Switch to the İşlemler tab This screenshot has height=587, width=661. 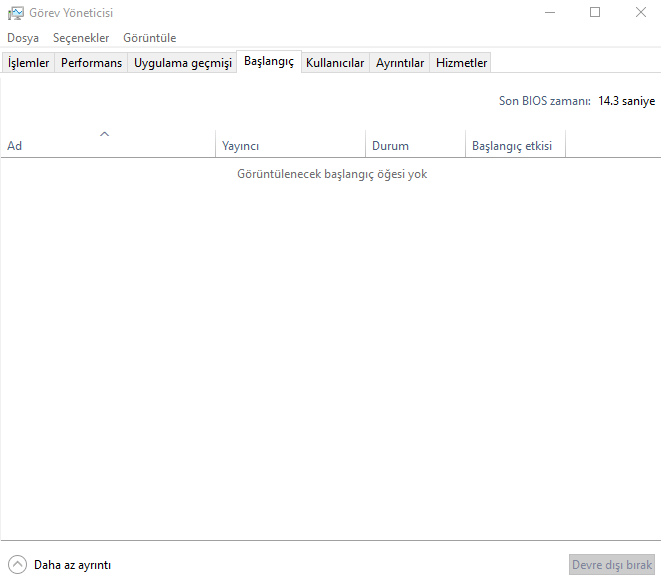tap(28, 63)
